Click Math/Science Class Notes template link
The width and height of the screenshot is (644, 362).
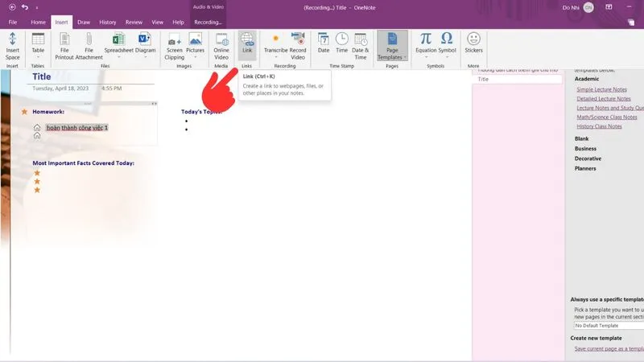point(606,117)
